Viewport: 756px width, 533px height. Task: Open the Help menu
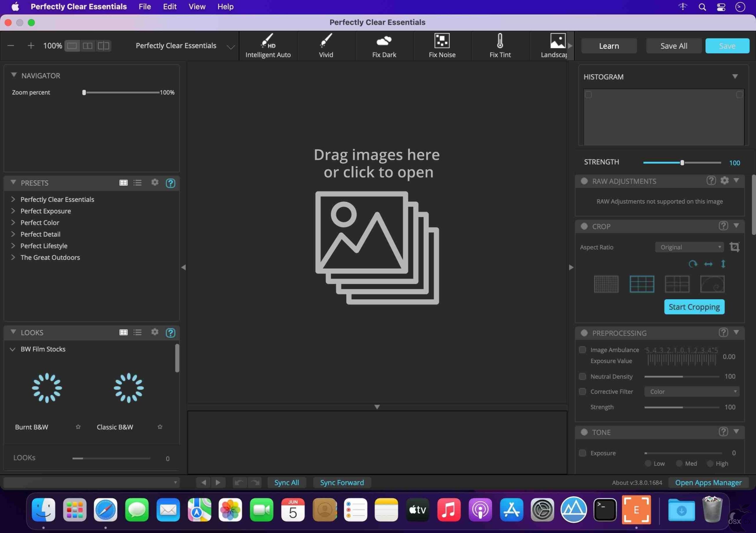(x=225, y=6)
